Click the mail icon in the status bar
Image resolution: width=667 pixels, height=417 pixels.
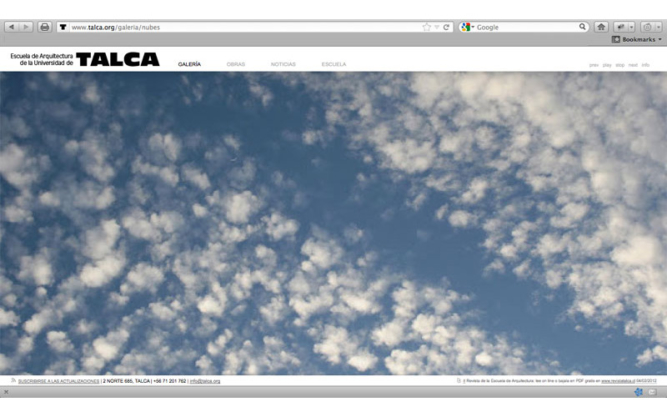pyautogui.click(x=653, y=392)
